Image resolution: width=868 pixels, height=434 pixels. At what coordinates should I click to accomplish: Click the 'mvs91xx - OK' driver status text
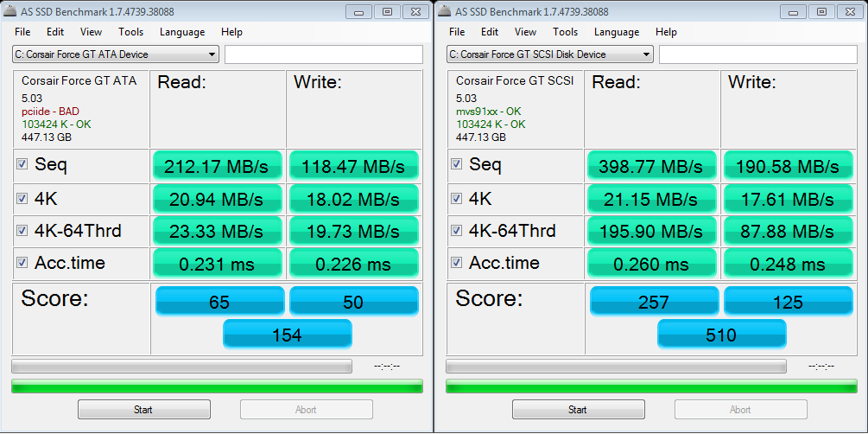pos(488,112)
